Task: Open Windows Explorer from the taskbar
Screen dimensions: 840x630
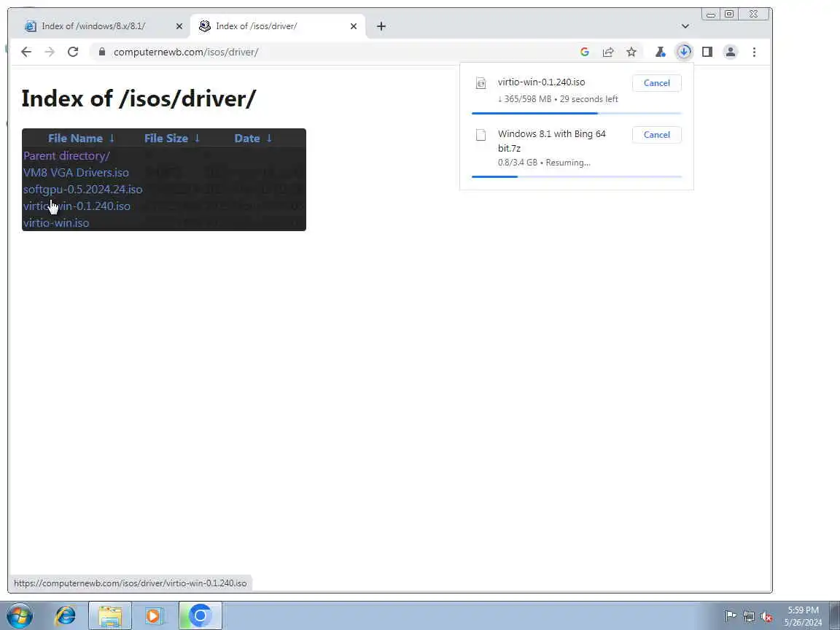Action: click(x=110, y=616)
